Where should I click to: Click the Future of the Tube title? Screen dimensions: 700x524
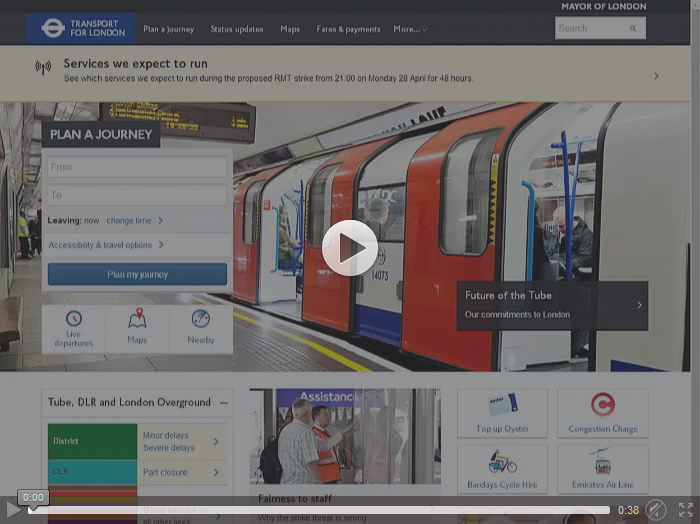(x=508, y=295)
